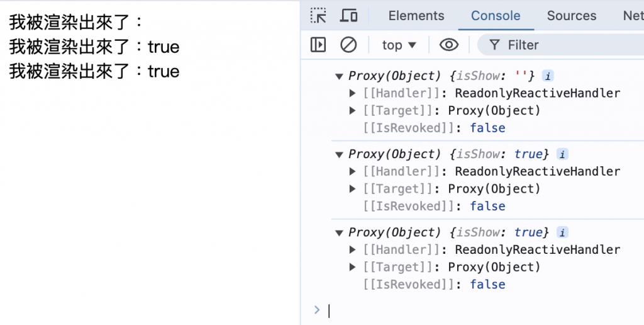Image resolution: width=644 pixels, height=325 pixels.
Task: Click info badge on first Proxy object
Action: 548,76
